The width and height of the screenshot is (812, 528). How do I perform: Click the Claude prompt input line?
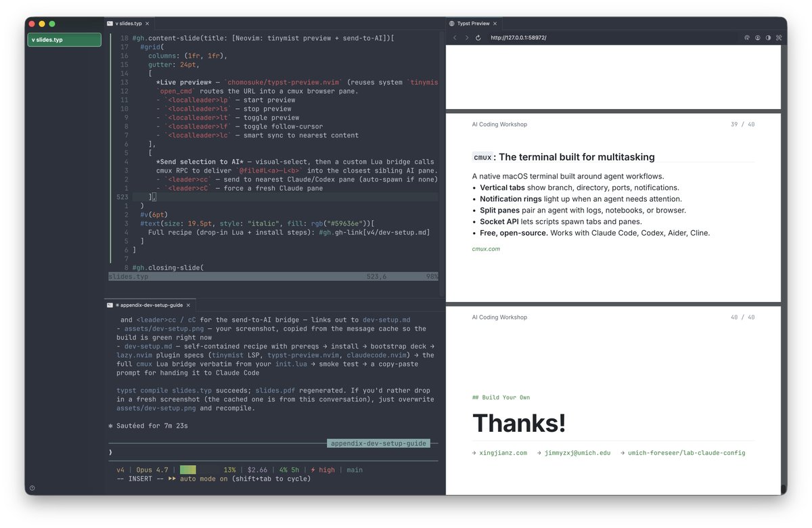pos(273,452)
